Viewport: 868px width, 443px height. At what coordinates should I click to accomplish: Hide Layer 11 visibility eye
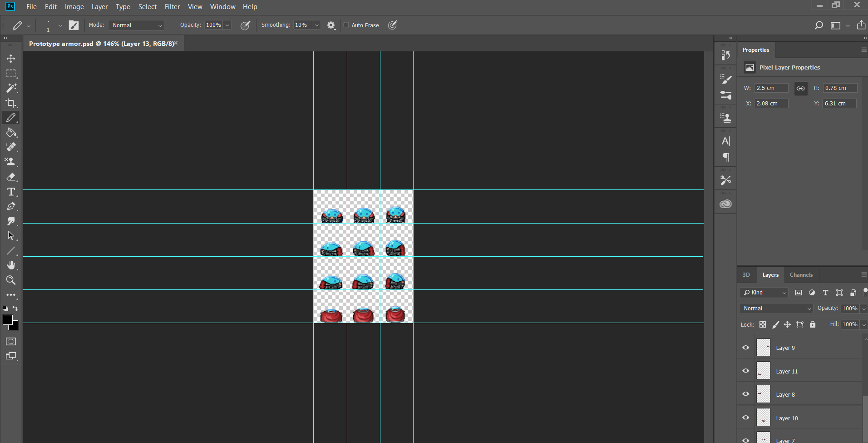pos(745,371)
